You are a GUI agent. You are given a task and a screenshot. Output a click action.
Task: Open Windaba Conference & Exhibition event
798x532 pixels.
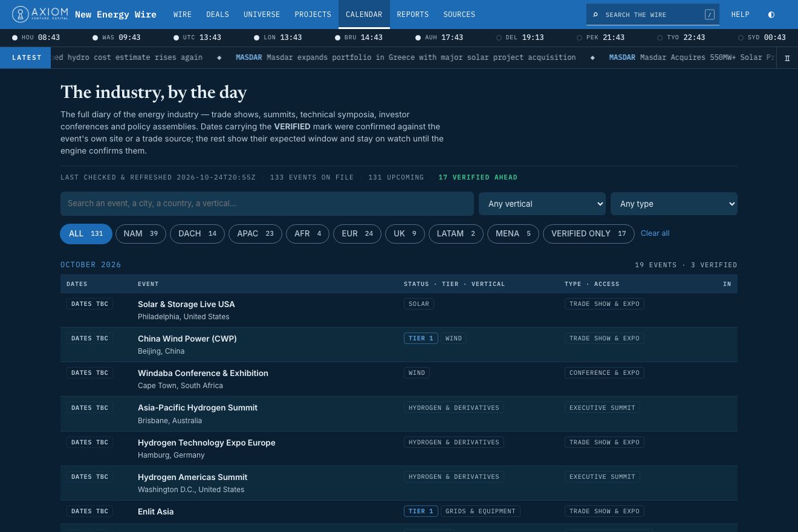point(203,373)
